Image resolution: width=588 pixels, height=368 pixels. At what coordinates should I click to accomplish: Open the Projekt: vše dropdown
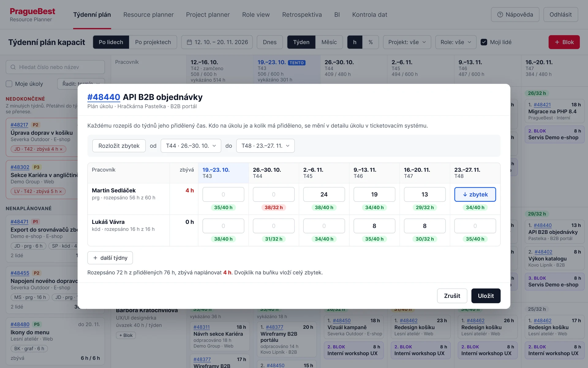tap(407, 42)
